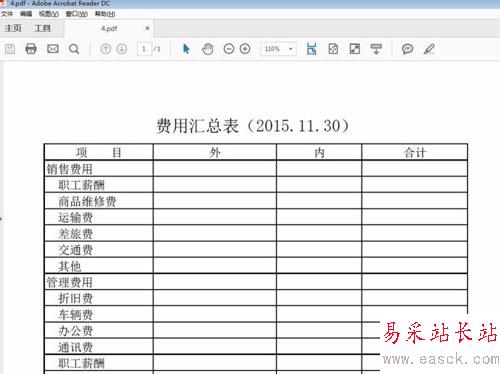500x374 pixels.
Task: Add a comment bubble note
Action: coord(407,49)
